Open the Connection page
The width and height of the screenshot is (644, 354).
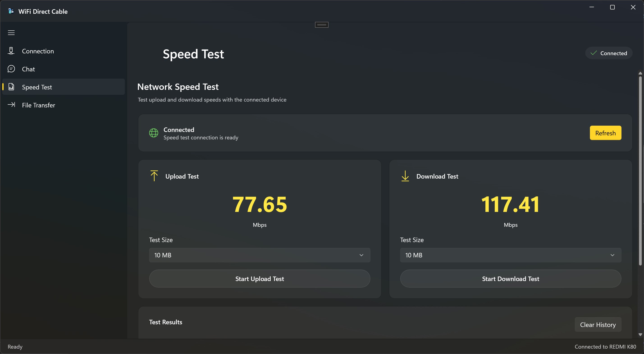click(64, 51)
